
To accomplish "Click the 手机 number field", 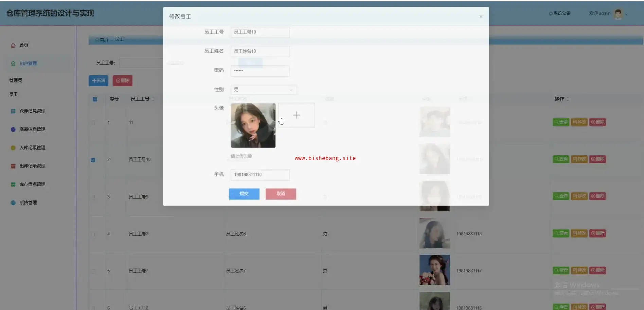I will [x=260, y=175].
